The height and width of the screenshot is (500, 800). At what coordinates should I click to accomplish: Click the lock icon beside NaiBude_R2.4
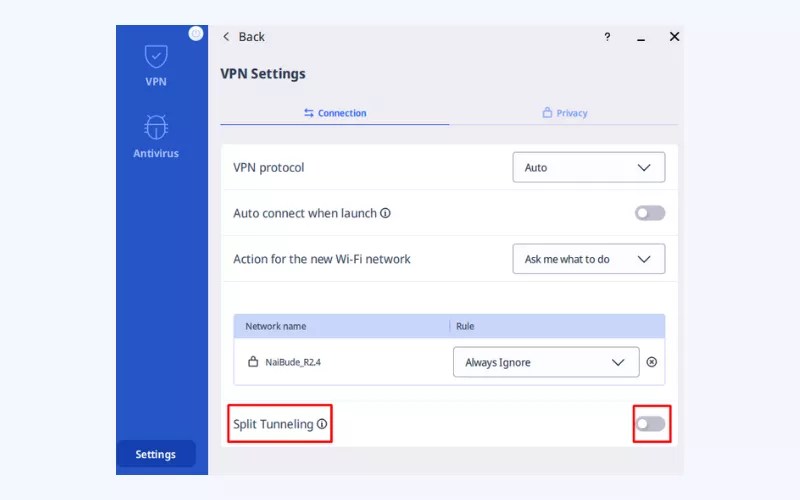(253, 362)
